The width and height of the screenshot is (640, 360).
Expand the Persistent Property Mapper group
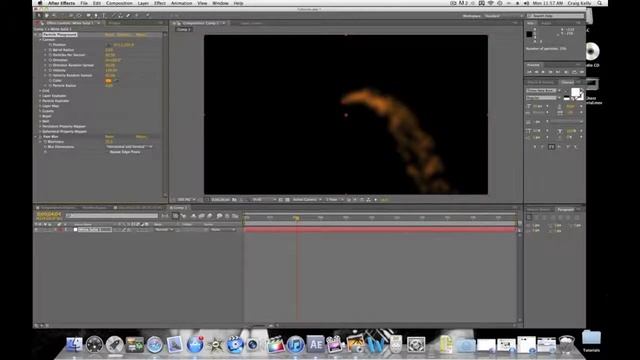(40, 127)
